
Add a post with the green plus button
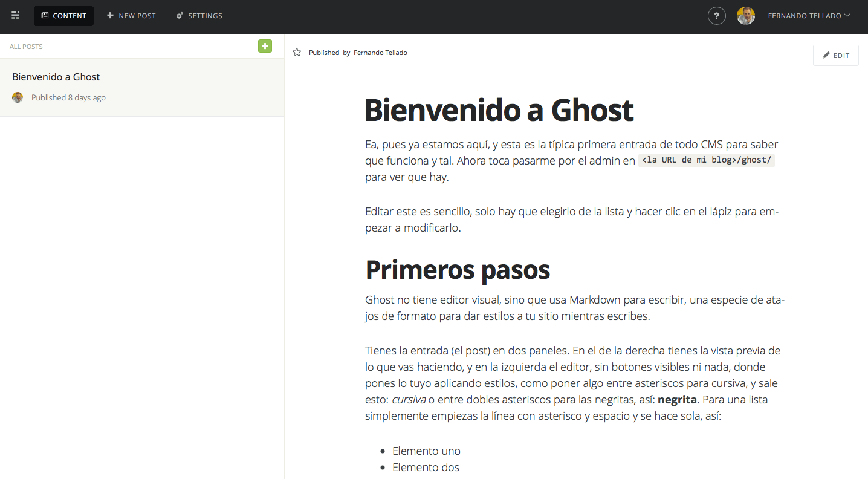pyautogui.click(x=265, y=46)
